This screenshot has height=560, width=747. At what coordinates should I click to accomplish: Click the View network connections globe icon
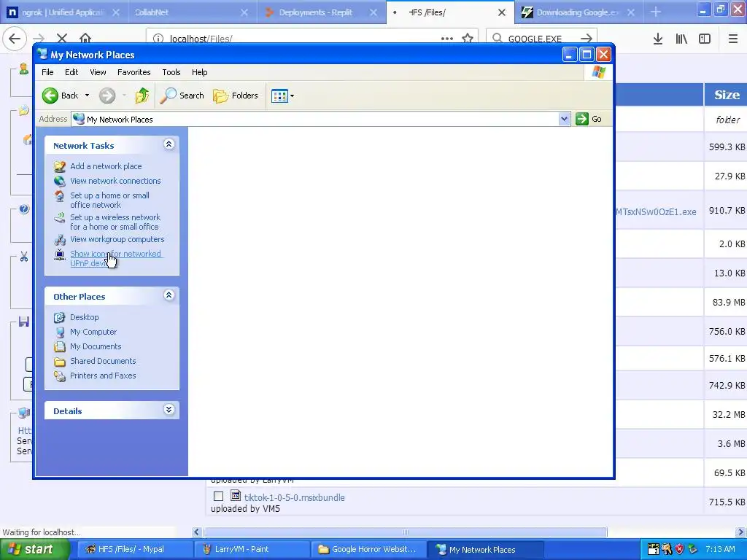pos(60,181)
